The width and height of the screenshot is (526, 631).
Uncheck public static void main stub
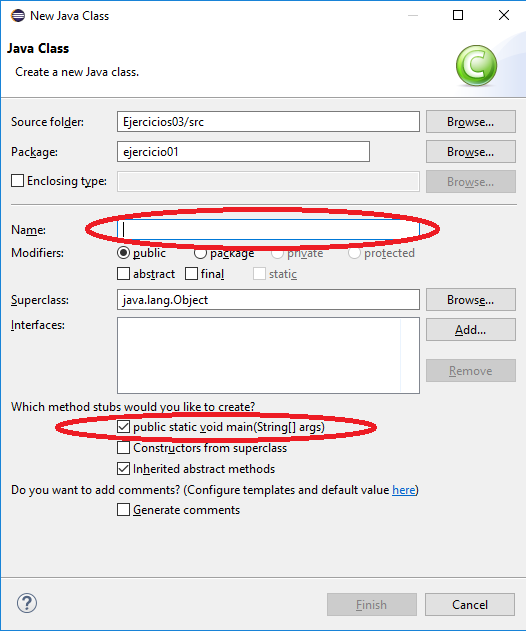click(124, 427)
